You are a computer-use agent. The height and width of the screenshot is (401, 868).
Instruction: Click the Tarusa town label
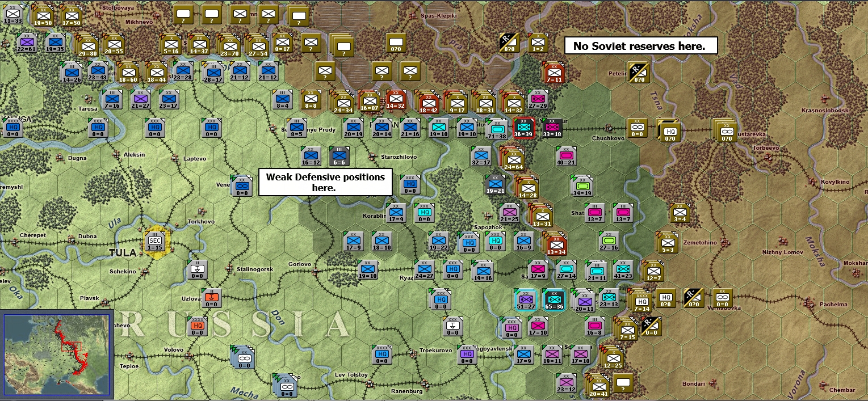tap(88, 108)
